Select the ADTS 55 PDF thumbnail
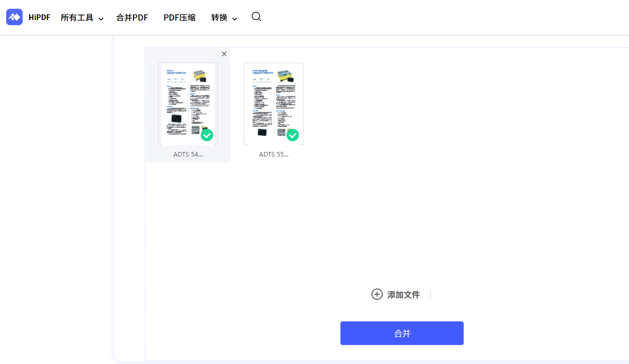The image size is (629, 364). tap(274, 103)
